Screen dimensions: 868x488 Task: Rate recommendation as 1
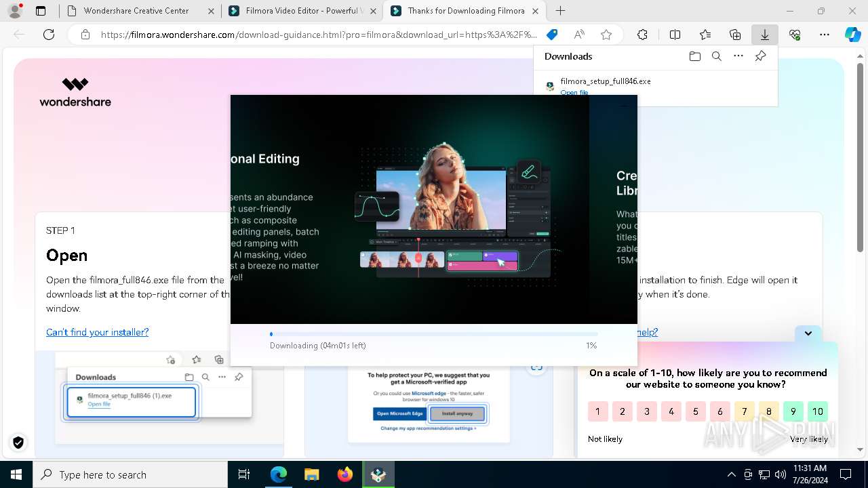(597, 411)
